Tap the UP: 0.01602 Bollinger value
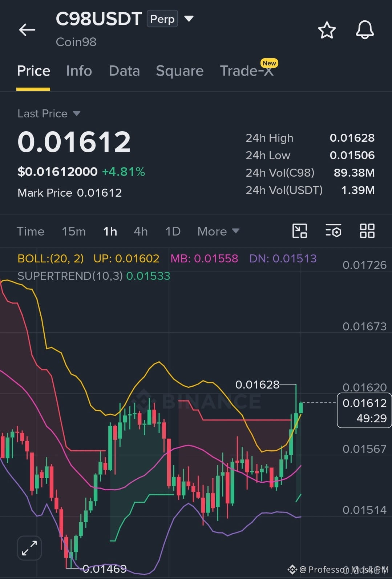 [x=126, y=258]
